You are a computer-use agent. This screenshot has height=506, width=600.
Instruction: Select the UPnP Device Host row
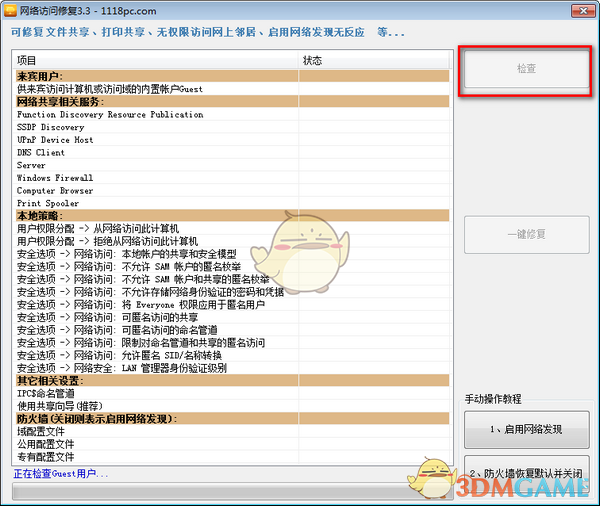[x=233, y=140]
